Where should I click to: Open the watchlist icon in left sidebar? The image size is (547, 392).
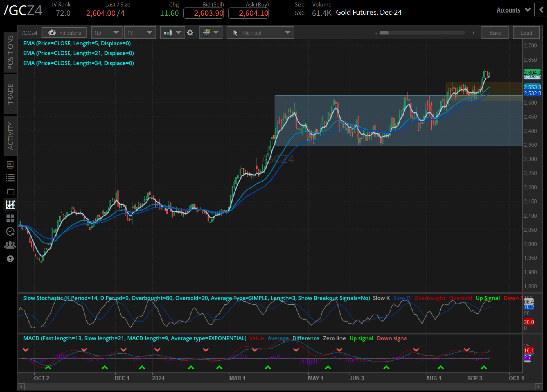click(x=10, y=177)
